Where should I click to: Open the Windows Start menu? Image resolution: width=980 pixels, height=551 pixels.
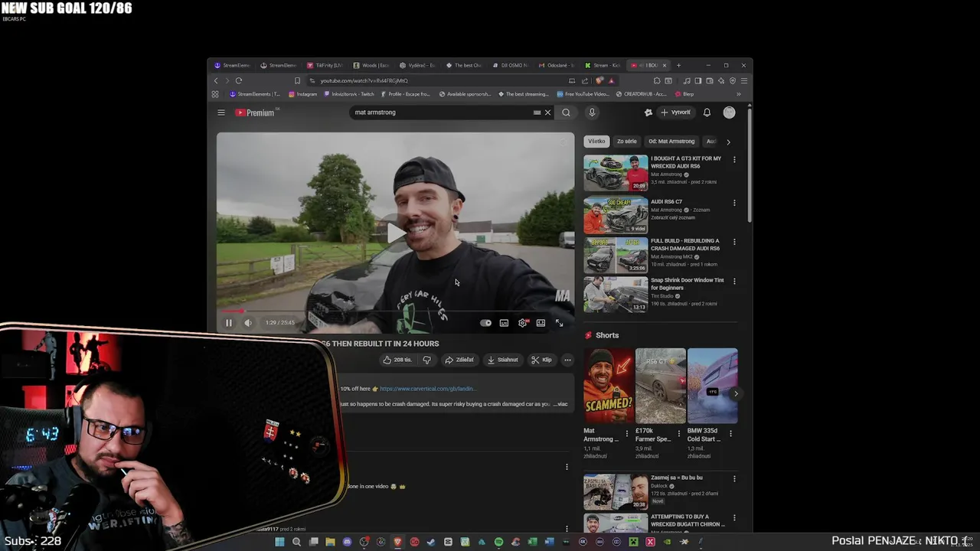(x=279, y=542)
